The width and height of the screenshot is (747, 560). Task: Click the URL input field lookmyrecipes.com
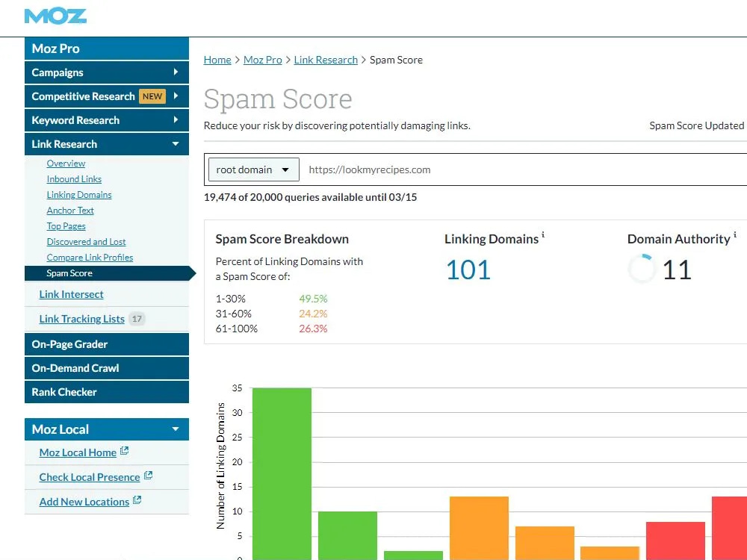tap(524, 169)
